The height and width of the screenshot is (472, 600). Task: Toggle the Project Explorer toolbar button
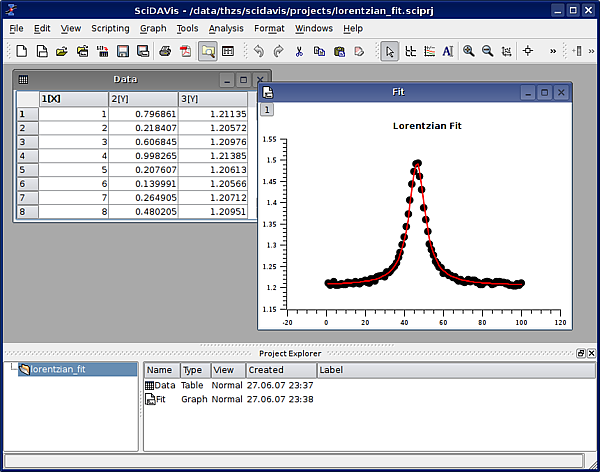(208, 51)
